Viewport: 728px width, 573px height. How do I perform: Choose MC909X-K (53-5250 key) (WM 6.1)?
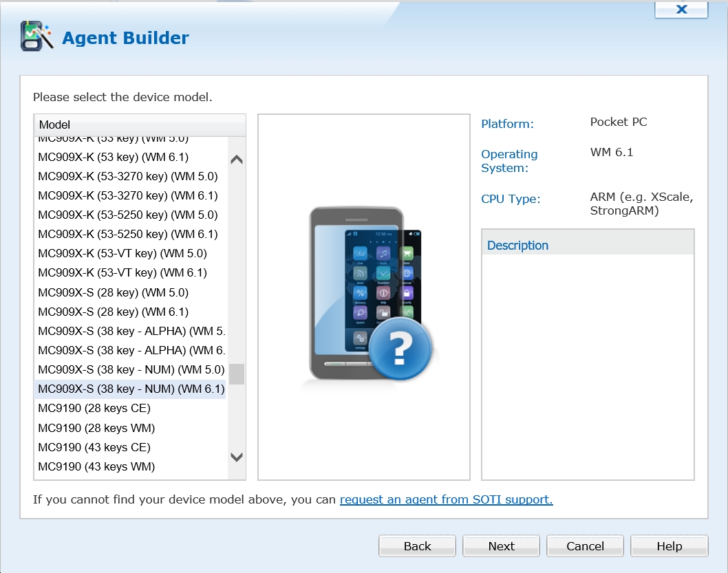click(127, 234)
